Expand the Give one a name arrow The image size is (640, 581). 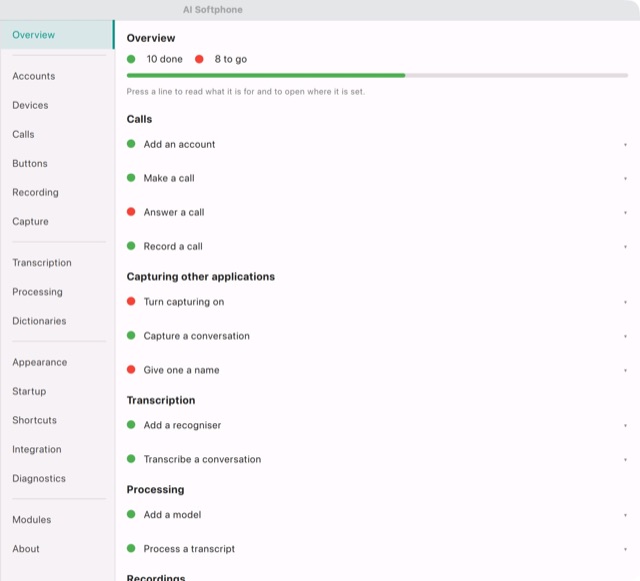(625, 370)
